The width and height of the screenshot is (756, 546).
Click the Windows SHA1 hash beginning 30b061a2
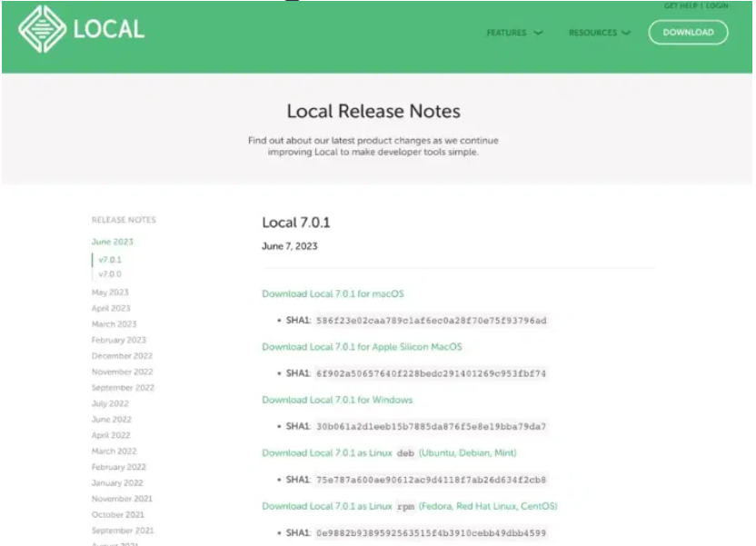click(431, 427)
